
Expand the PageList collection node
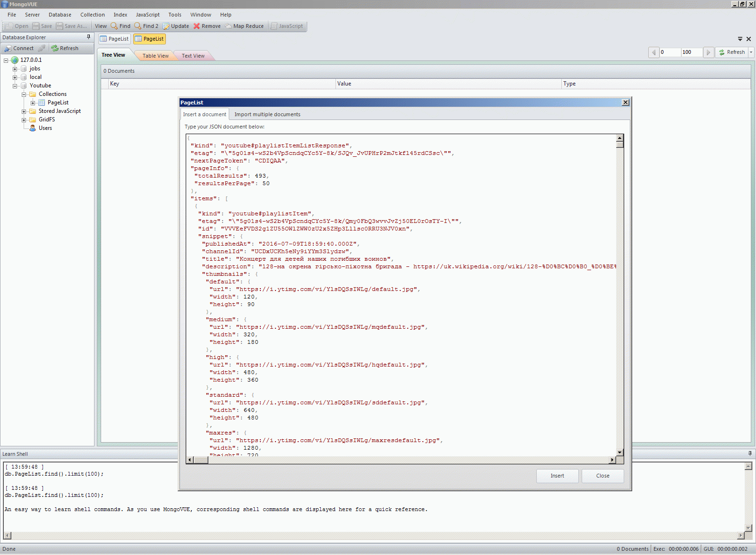pos(33,103)
